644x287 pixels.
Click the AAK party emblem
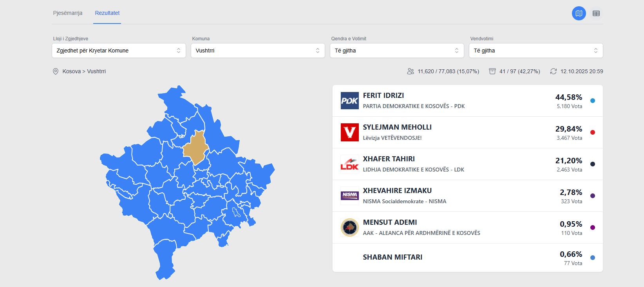coord(349,227)
